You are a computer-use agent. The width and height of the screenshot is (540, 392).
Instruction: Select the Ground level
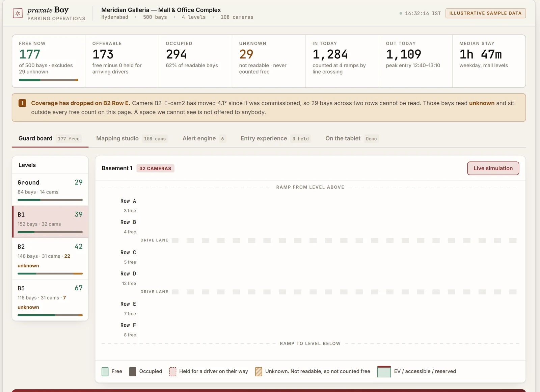50,190
